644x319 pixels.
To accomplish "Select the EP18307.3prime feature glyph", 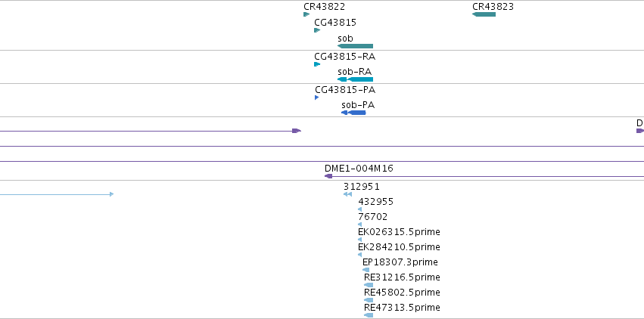I will coord(366,270).
